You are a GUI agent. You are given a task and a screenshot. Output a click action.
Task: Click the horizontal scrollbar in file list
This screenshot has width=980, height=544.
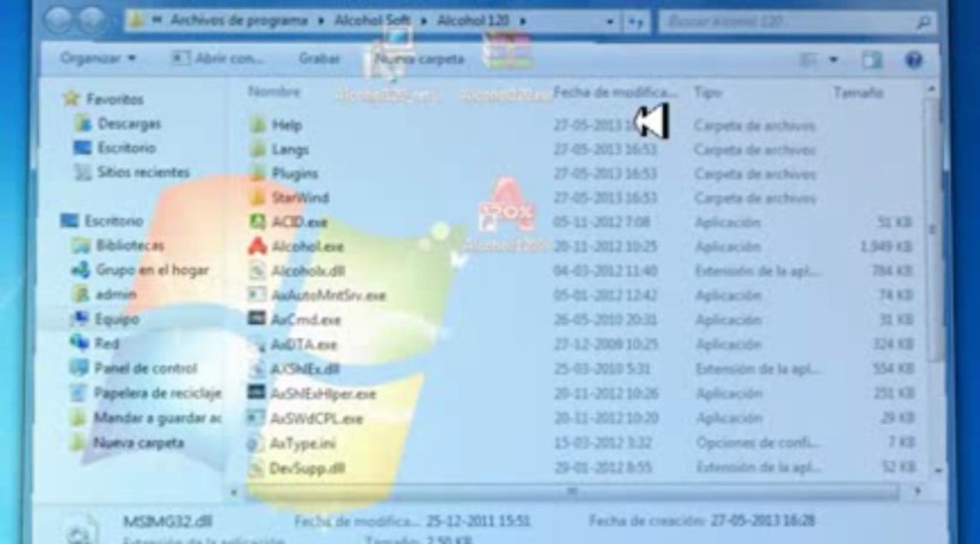(x=572, y=492)
